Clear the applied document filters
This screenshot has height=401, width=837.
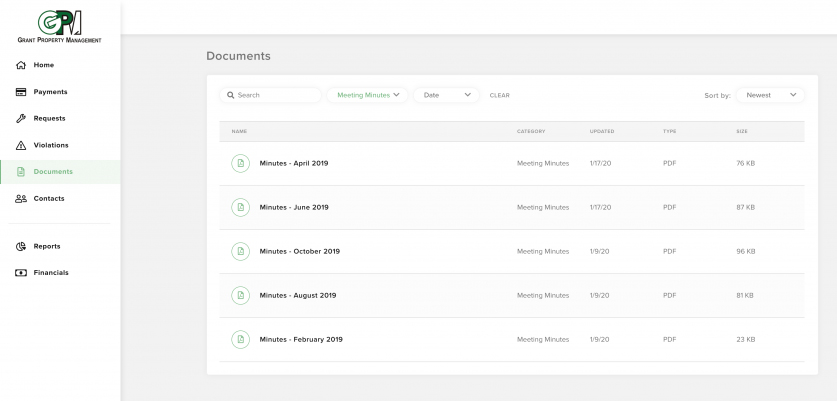[x=499, y=95]
